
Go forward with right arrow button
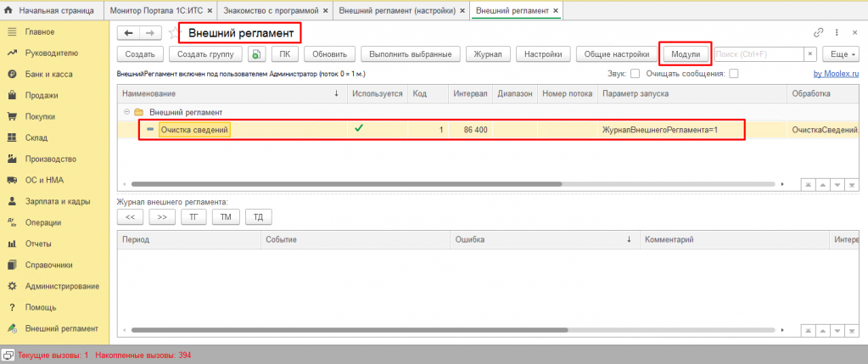pyautogui.click(x=150, y=33)
